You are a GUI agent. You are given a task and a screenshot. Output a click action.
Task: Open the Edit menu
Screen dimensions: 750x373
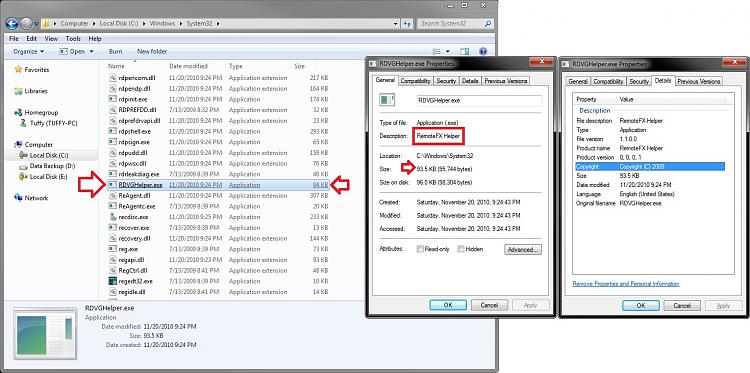[32, 38]
